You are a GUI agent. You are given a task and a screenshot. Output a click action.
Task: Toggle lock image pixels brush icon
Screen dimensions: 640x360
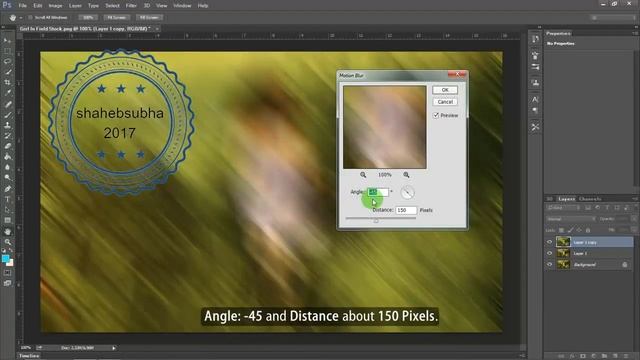pyautogui.click(x=570, y=230)
